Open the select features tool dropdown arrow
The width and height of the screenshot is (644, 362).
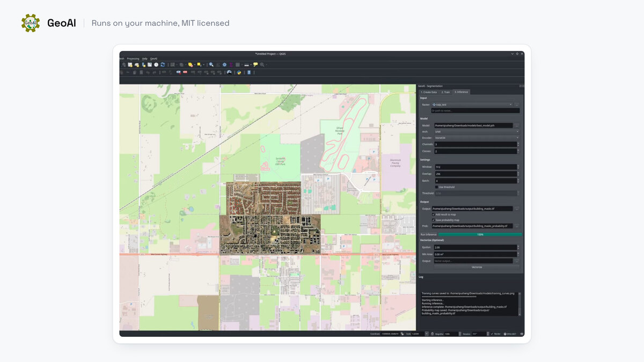pos(203,65)
